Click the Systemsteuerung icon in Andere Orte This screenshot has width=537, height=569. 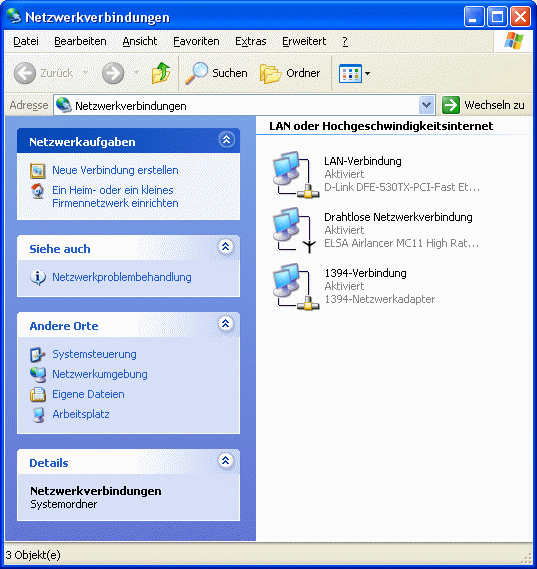point(38,355)
